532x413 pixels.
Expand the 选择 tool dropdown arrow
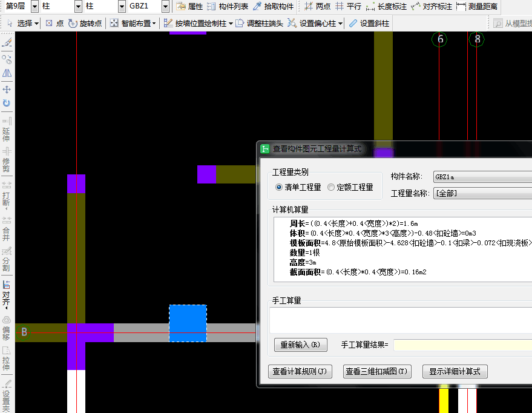click(x=37, y=24)
